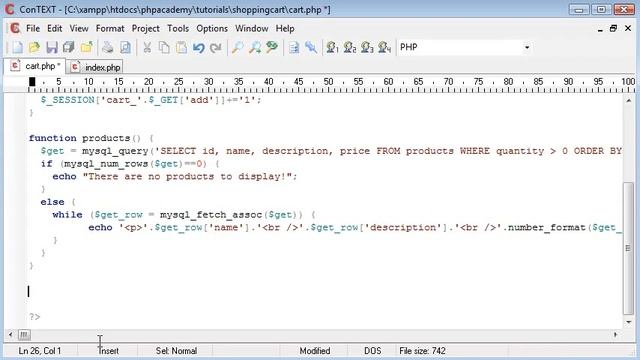Run user command 2 icon
Viewport: 640px width, 360px height.
[350, 47]
